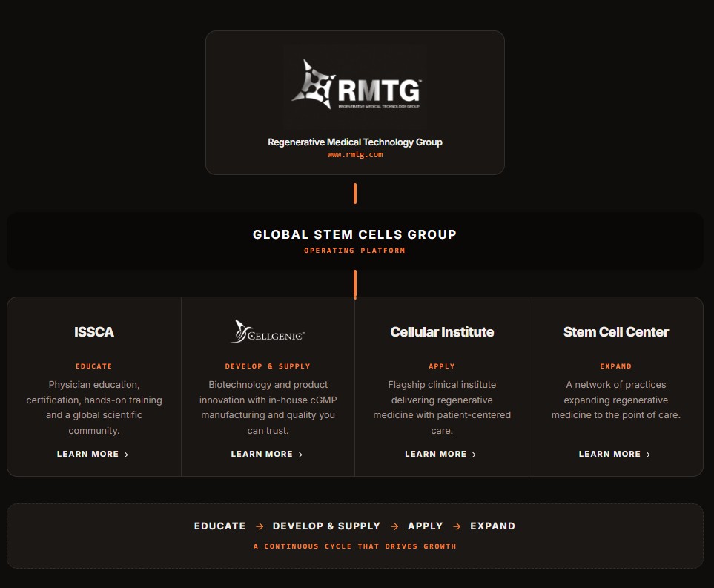Click chevron beside Stem Cell Center Learn More
714x588 pixels.
(648, 455)
